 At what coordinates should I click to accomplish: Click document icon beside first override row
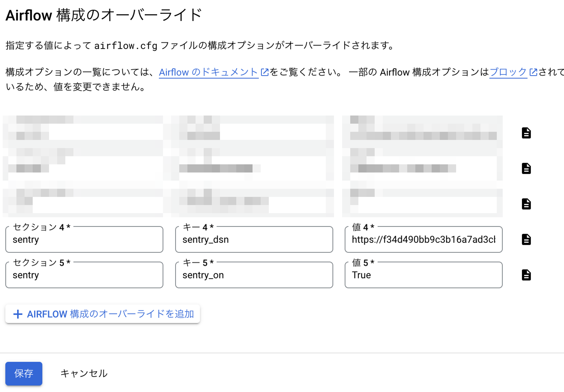tap(526, 133)
